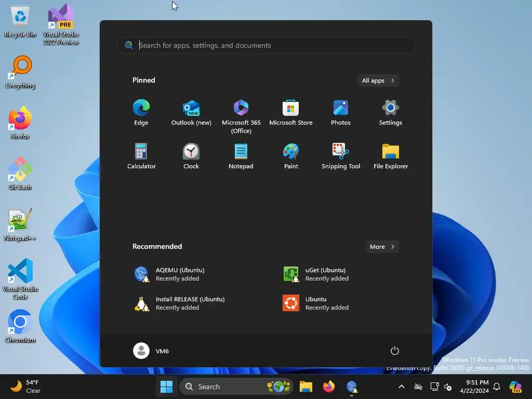Open Settings gear in pinned apps
This screenshot has height=399, width=532.
tap(391, 113)
